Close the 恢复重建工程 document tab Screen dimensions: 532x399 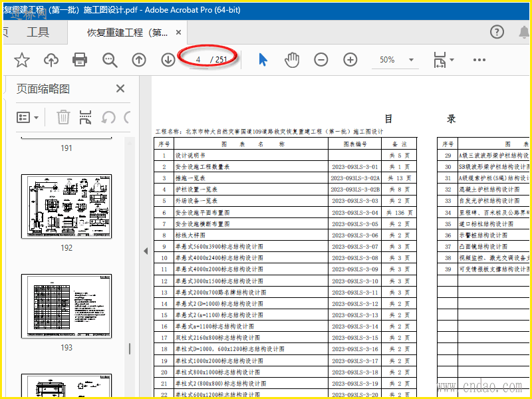(178, 33)
